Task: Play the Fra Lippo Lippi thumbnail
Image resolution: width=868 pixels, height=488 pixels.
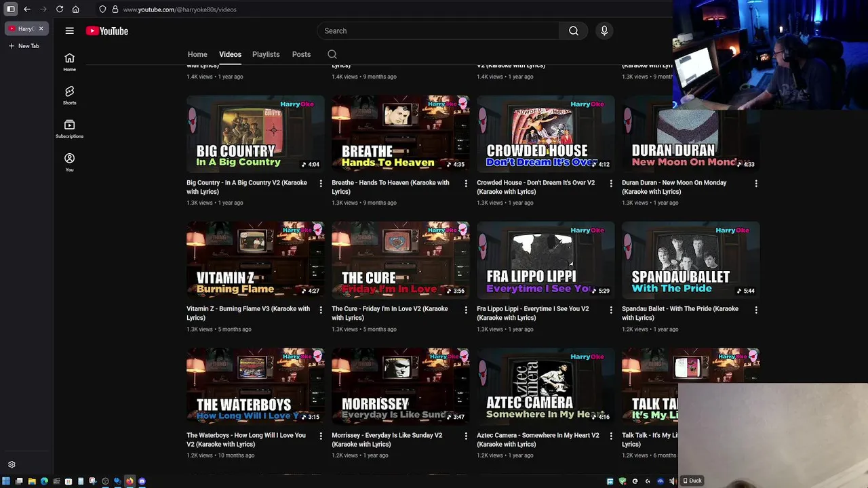Action: pyautogui.click(x=546, y=260)
